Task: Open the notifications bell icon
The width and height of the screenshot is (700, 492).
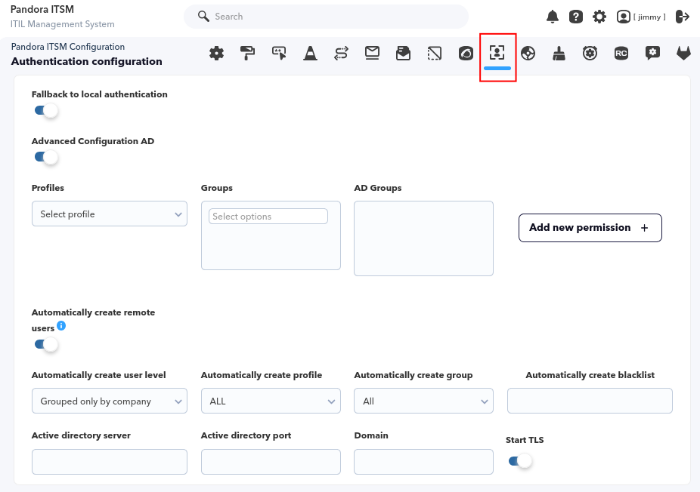Action: [x=552, y=17]
